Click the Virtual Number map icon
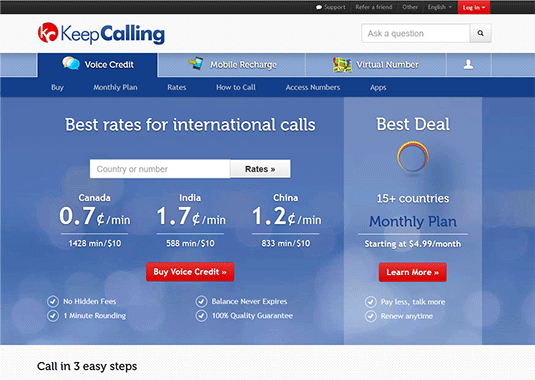Image resolution: width=535 pixels, height=380 pixels. (x=342, y=64)
